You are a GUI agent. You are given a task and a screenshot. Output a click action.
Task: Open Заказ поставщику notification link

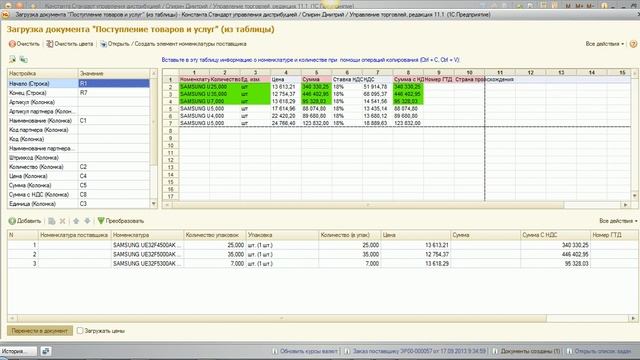click(x=416, y=351)
